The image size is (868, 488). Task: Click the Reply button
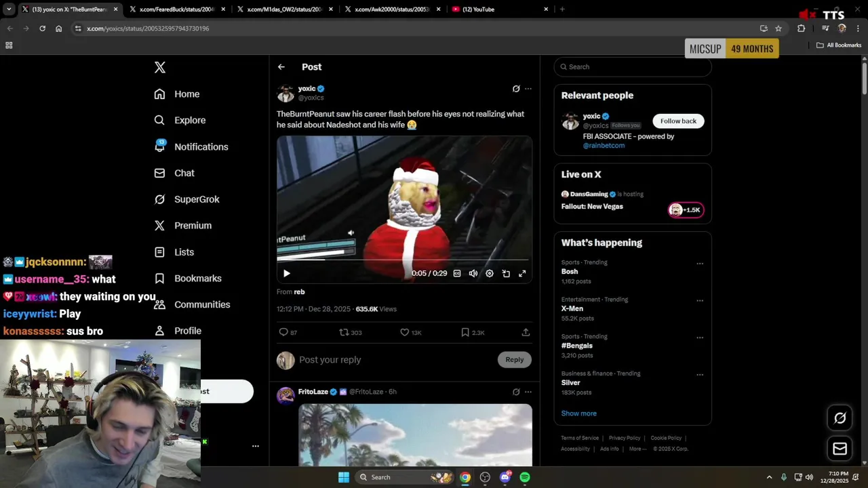(x=515, y=360)
